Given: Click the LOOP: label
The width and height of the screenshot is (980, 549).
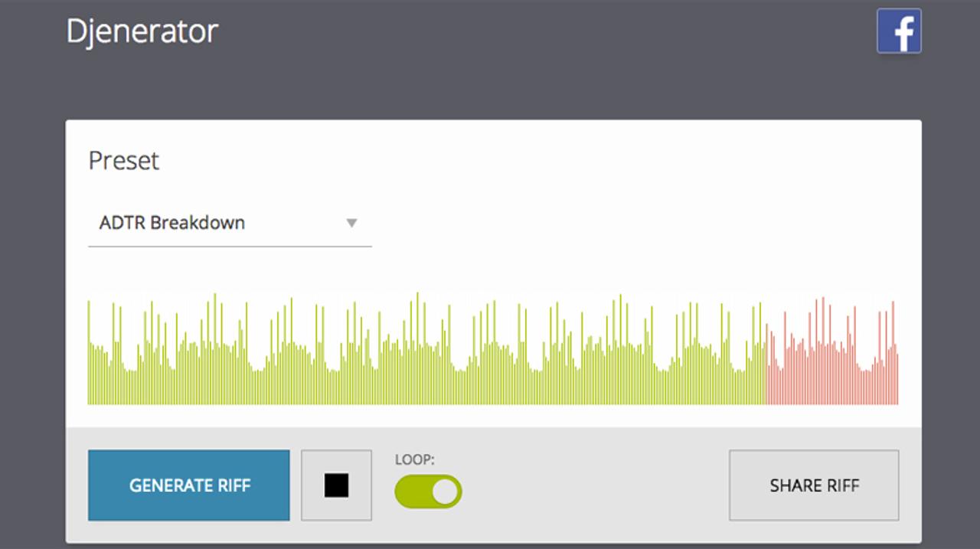Looking at the screenshot, I should coord(415,460).
